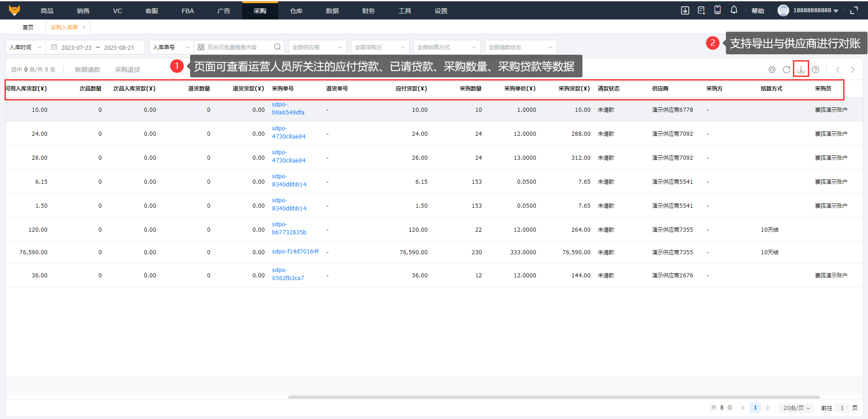Click the batch search input field
The height and width of the screenshot is (419, 868).
(238, 47)
